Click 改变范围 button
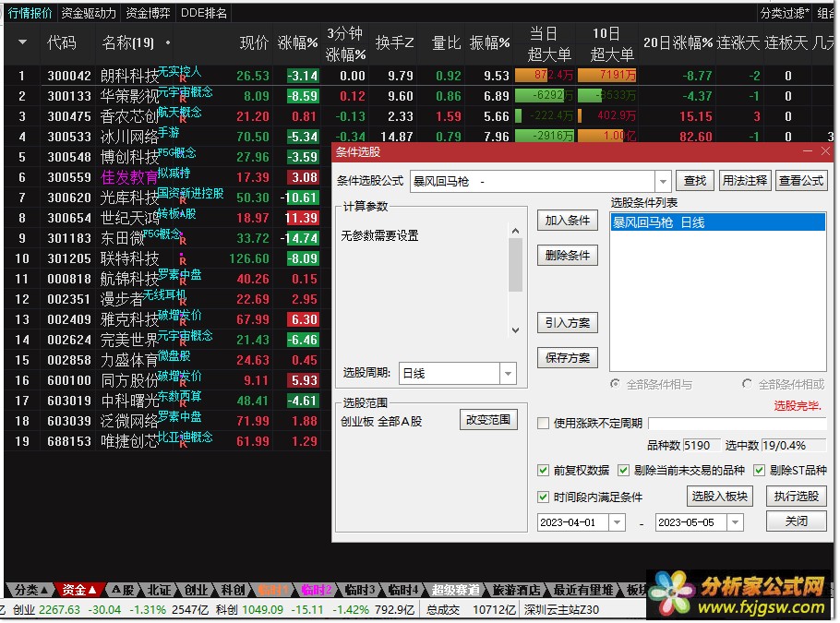840x623 pixels. (488, 420)
